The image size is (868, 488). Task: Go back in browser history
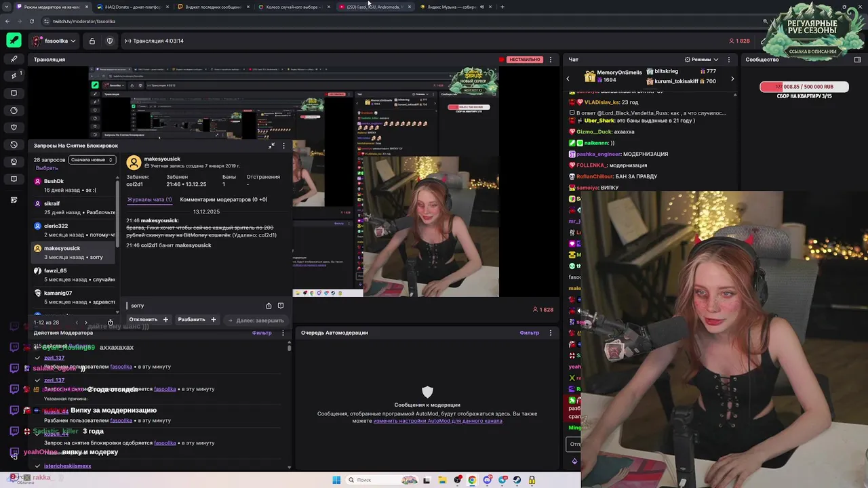pyautogui.click(x=7, y=21)
